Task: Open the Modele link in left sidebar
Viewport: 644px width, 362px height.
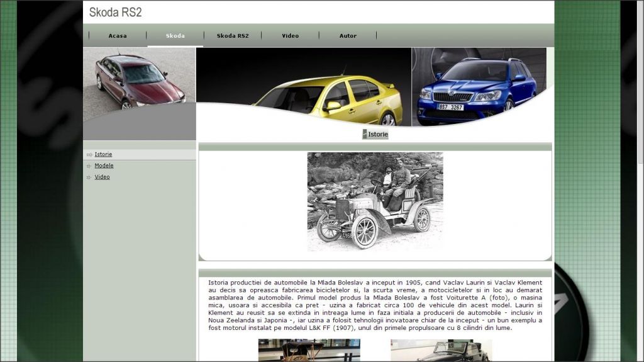Action: click(x=104, y=166)
